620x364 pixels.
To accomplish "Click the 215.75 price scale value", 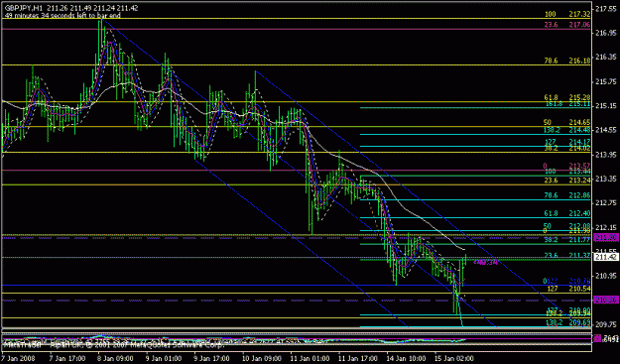I will [x=605, y=81].
